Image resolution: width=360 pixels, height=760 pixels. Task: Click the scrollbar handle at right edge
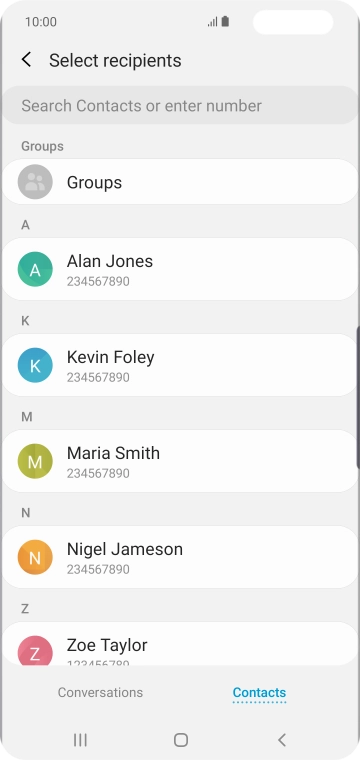coord(358,397)
